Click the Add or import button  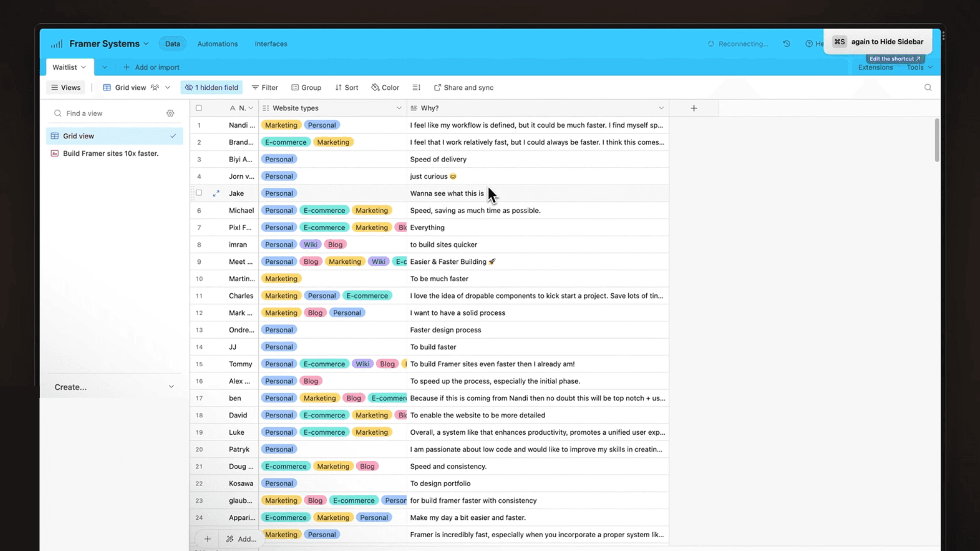(152, 67)
